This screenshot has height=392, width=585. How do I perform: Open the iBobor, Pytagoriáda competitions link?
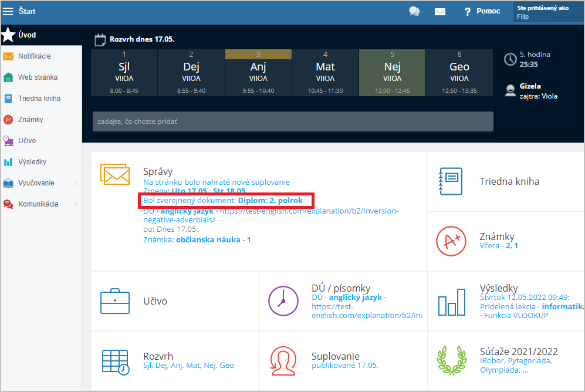pos(516,365)
